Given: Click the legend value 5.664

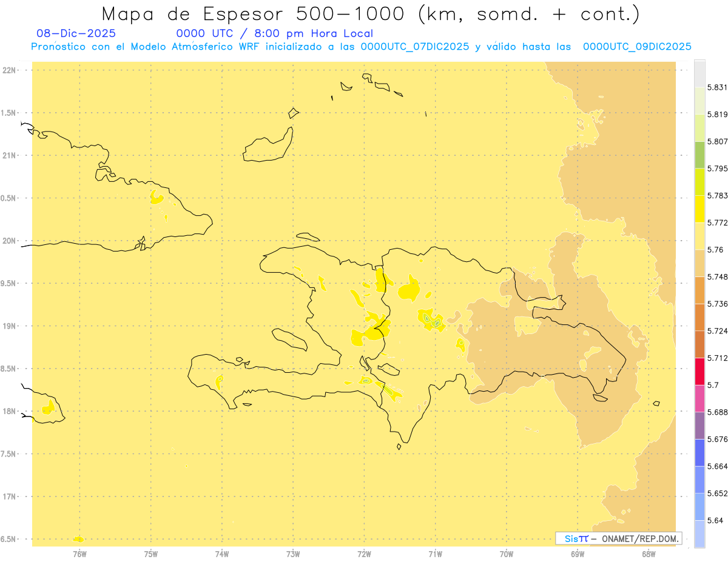Looking at the screenshot, I should point(717,466).
